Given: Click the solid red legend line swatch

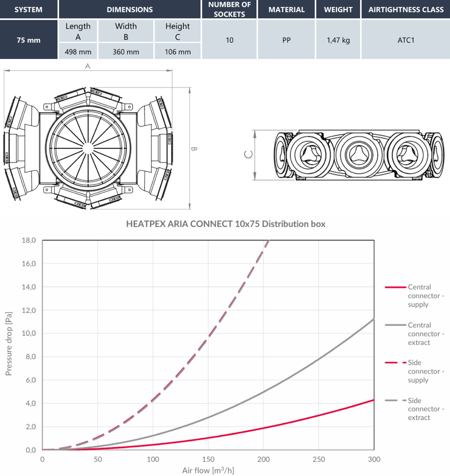Looking at the screenshot, I should point(395,287).
